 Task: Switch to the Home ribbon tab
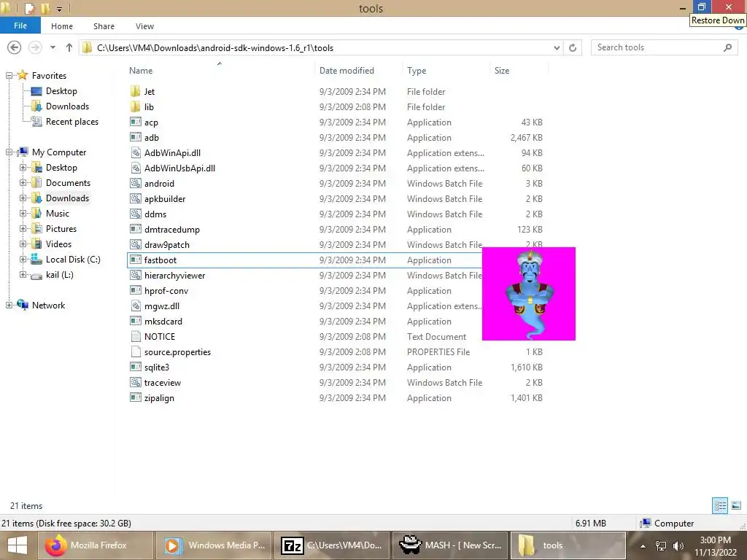pos(62,26)
